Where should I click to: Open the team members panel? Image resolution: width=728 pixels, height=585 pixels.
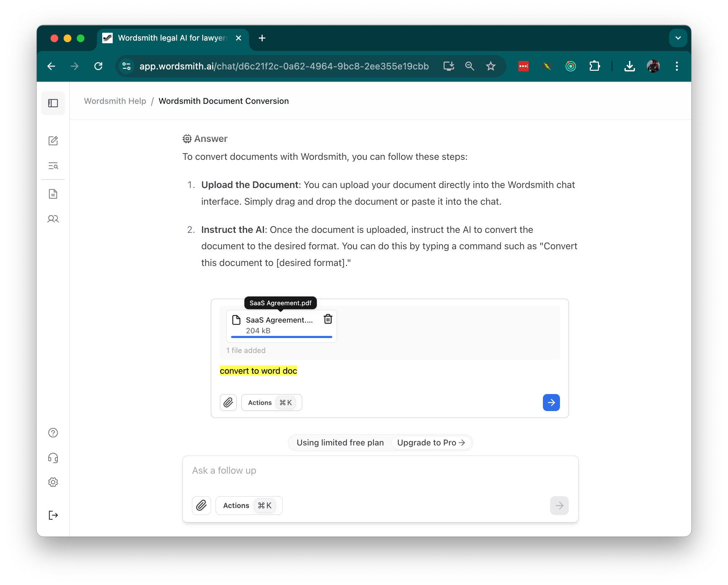(53, 219)
